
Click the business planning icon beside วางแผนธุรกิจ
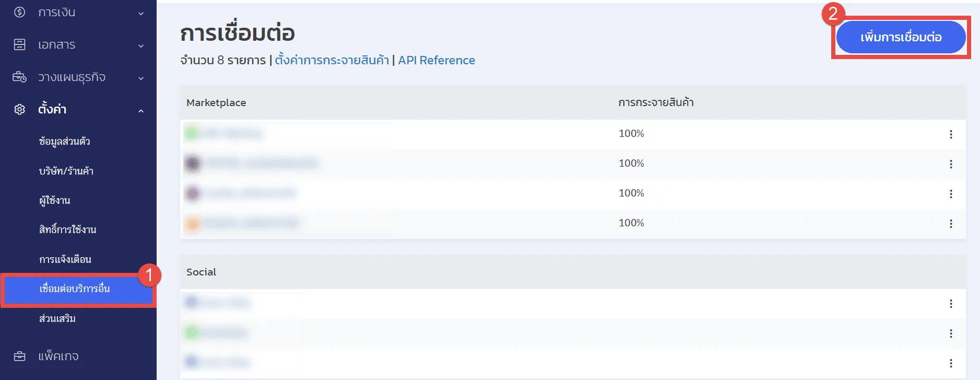(x=19, y=77)
